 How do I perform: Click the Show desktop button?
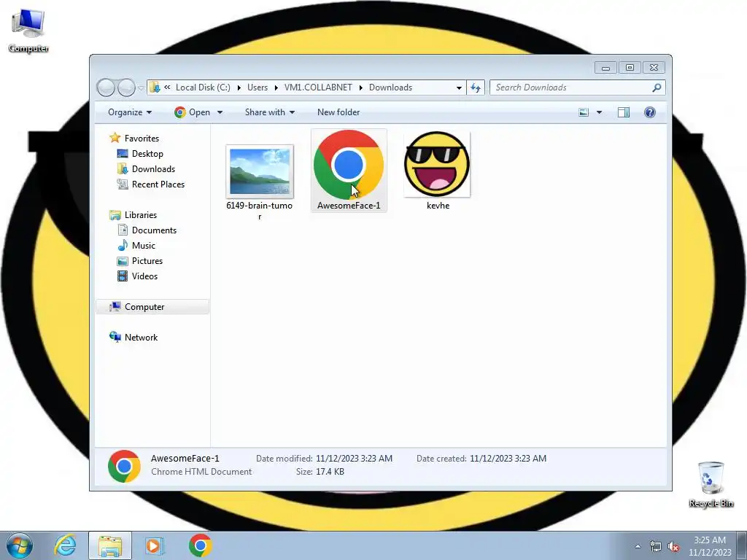(x=742, y=545)
